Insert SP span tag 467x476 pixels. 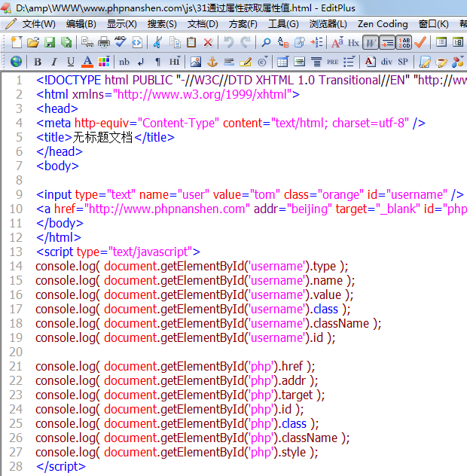[403, 62]
